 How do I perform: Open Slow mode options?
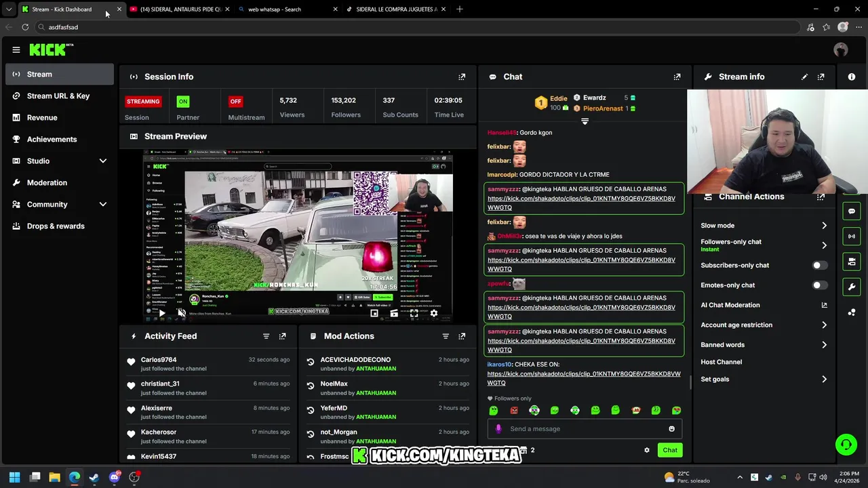[x=764, y=226]
